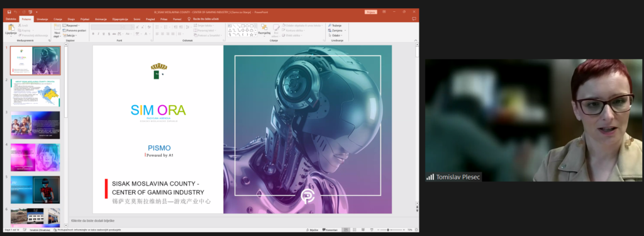
Task: Click the Prijava sign-in button
Action: coord(370,12)
